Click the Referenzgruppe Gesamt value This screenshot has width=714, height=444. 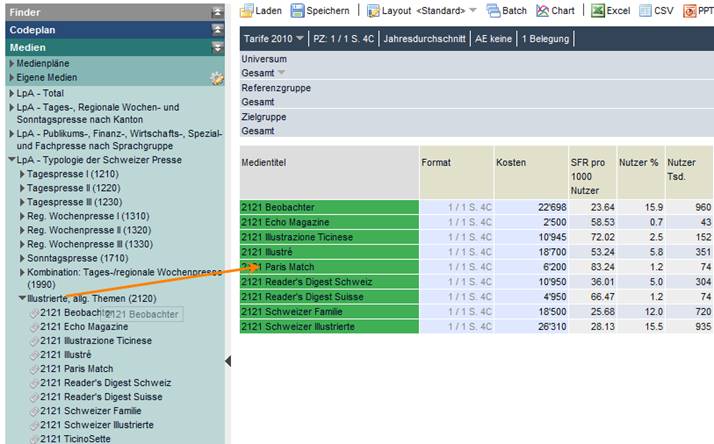pyautogui.click(x=258, y=102)
